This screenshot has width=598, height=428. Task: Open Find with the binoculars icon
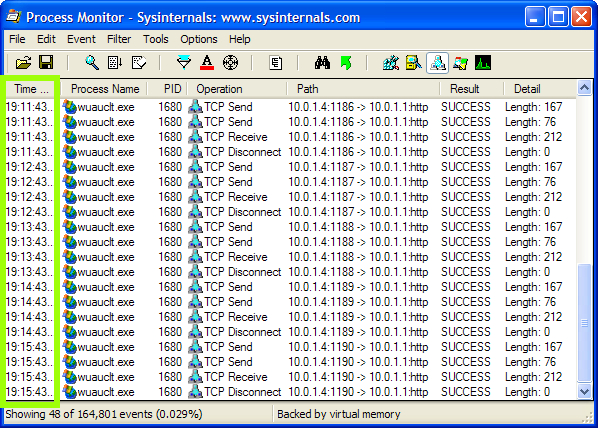[322, 63]
